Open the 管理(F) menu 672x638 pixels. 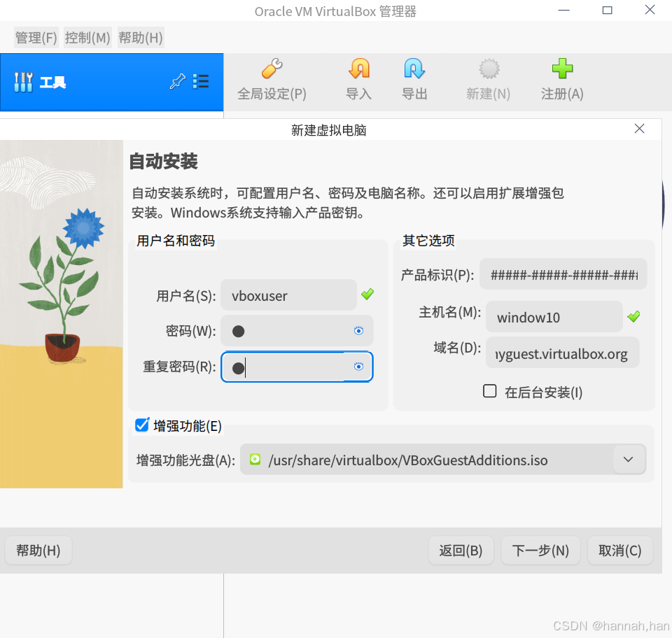pyautogui.click(x=36, y=38)
